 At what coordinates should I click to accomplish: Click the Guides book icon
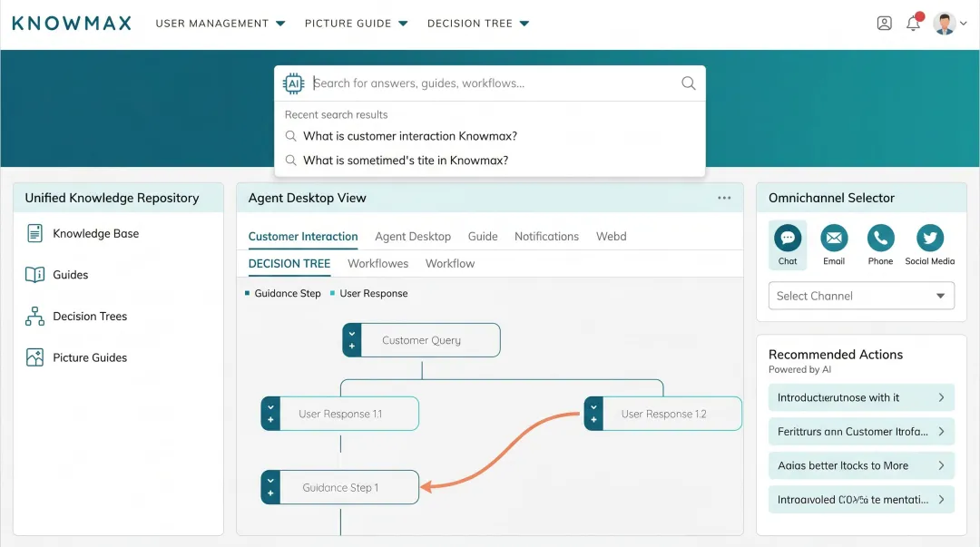[35, 275]
